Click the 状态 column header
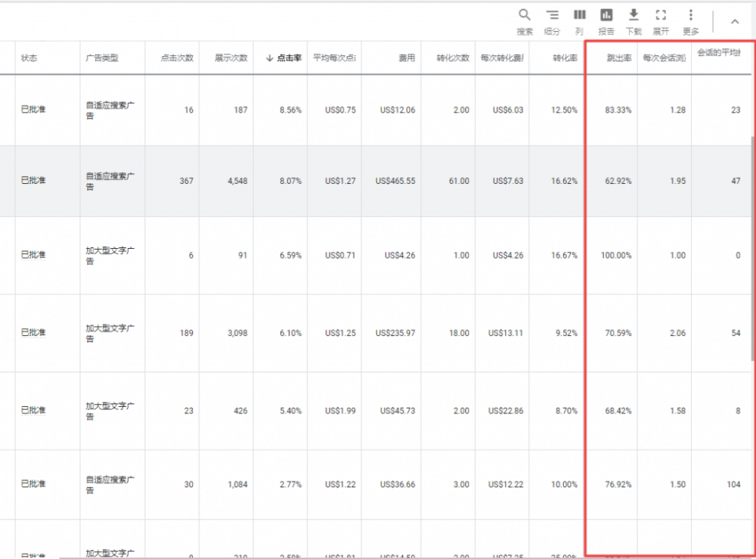 [29, 58]
